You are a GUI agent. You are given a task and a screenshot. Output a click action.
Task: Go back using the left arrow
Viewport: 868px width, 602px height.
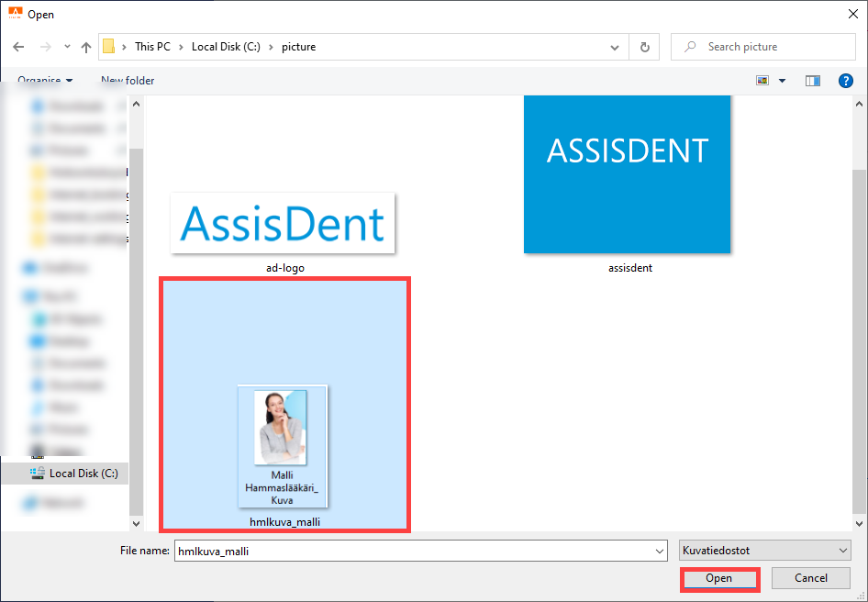point(18,47)
